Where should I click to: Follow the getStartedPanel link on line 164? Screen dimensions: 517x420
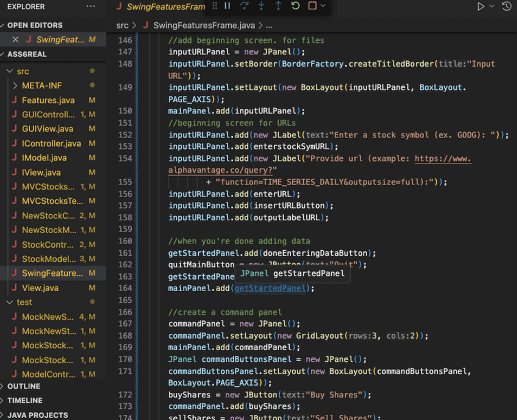click(270, 288)
